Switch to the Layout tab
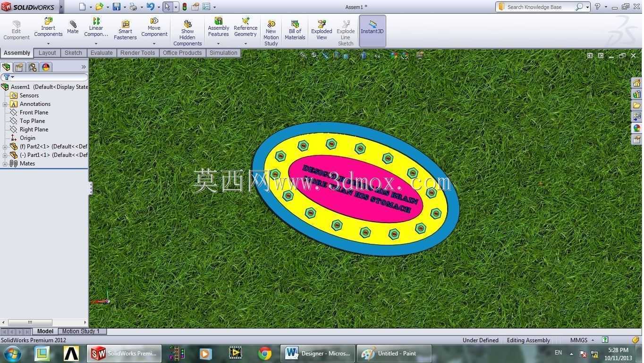Screen dimensions: 644x363 click(47, 53)
